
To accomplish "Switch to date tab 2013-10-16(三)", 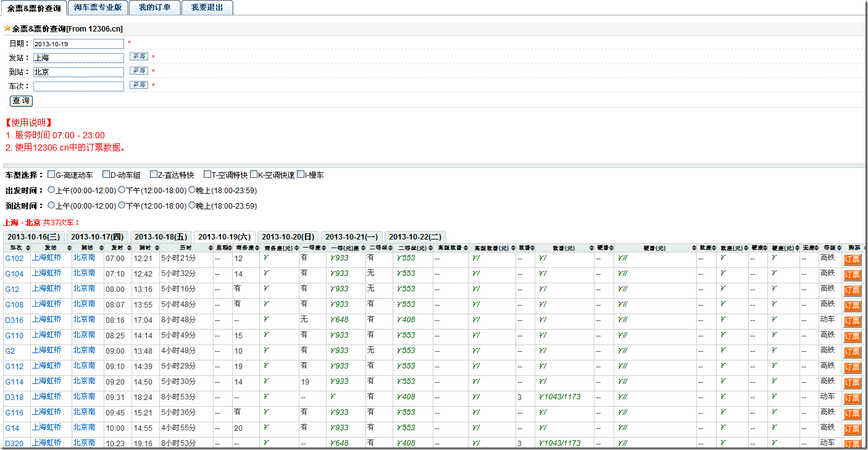I will pyautogui.click(x=33, y=237).
